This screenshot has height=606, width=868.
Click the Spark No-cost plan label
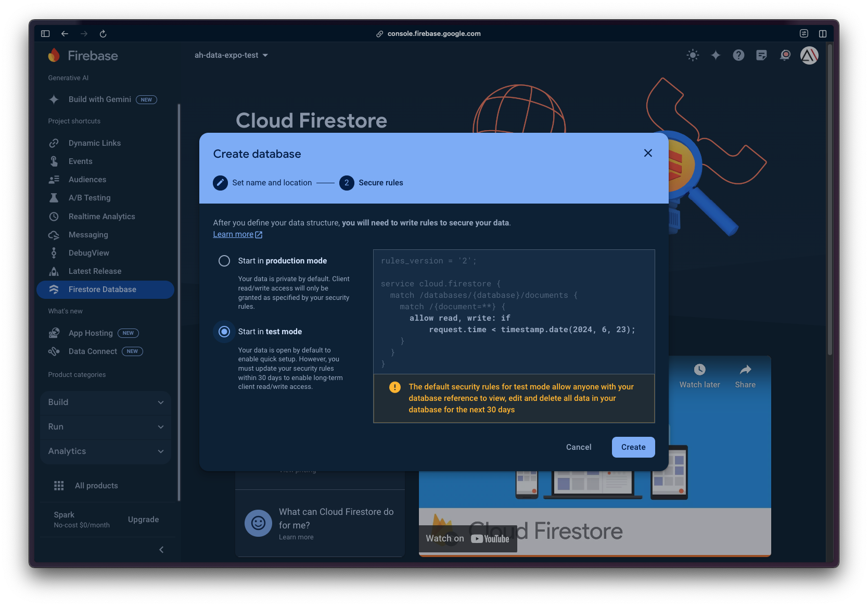click(82, 520)
